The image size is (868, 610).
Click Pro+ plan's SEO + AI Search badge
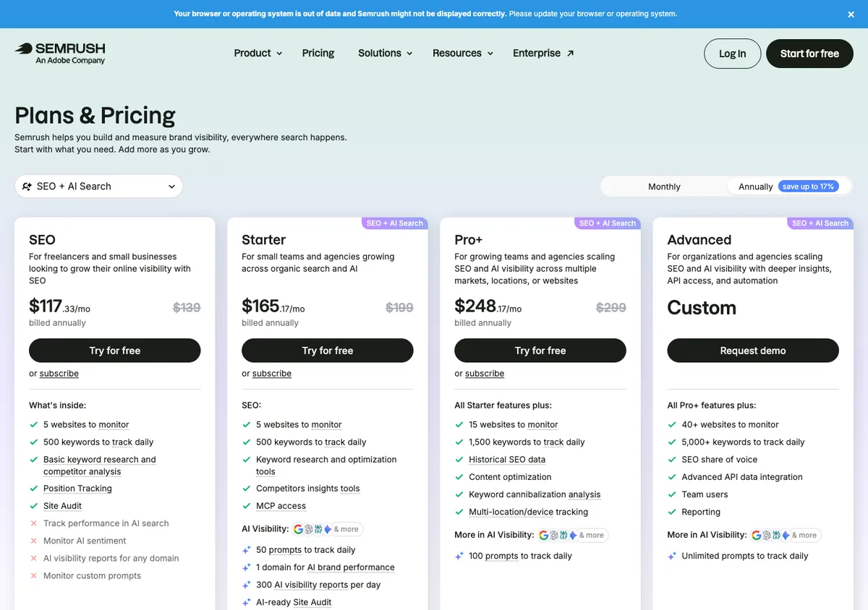tap(607, 223)
